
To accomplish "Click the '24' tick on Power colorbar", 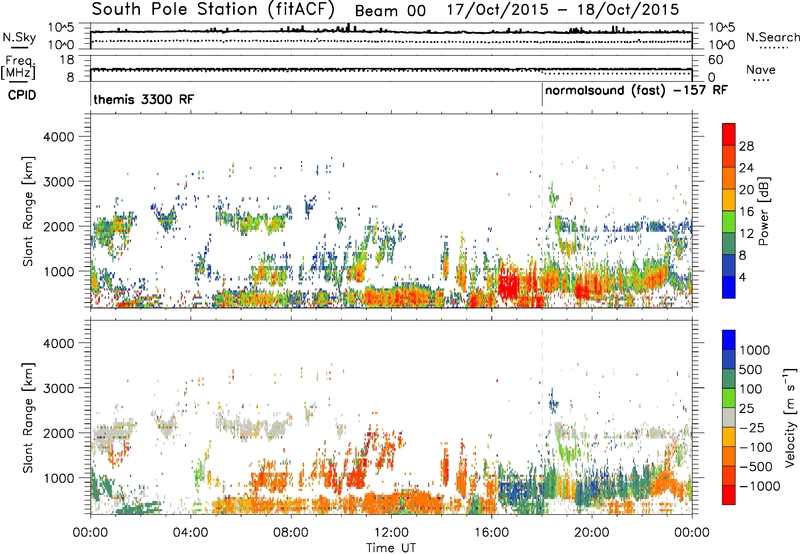I will pos(746,168).
